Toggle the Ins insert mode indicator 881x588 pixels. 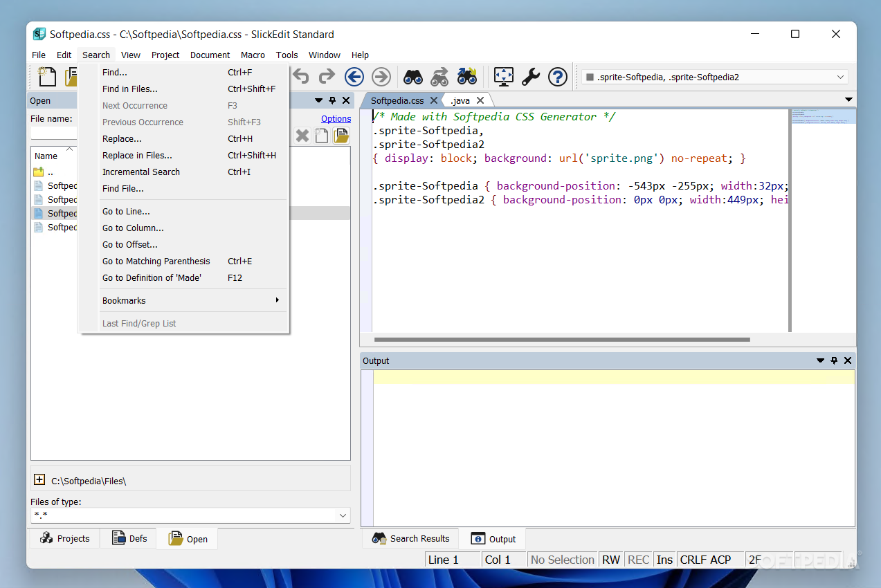click(664, 560)
